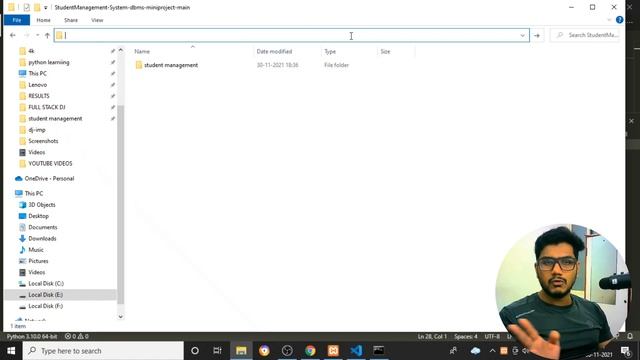Go up one folder level arrow
640x360 pixels.
(x=47, y=36)
